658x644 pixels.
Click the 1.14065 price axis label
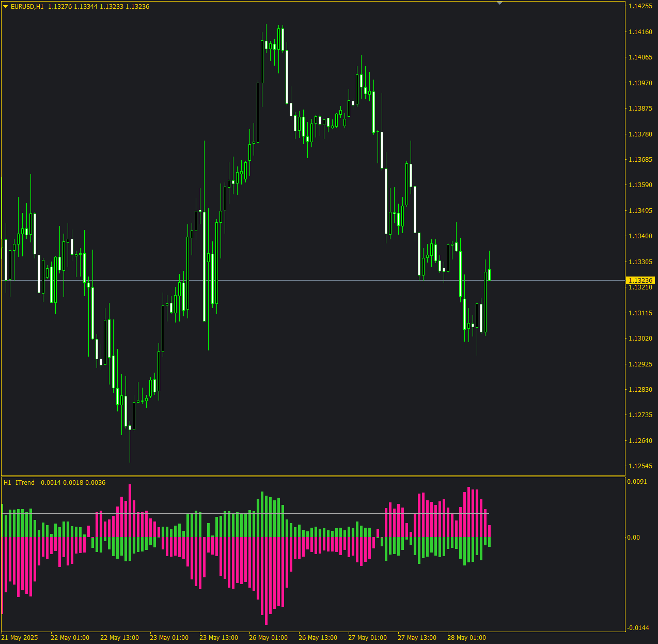click(x=640, y=57)
